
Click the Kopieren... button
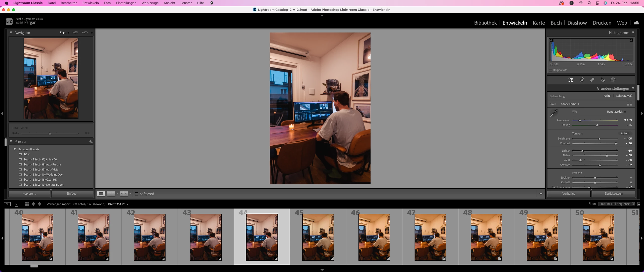pyautogui.click(x=29, y=194)
